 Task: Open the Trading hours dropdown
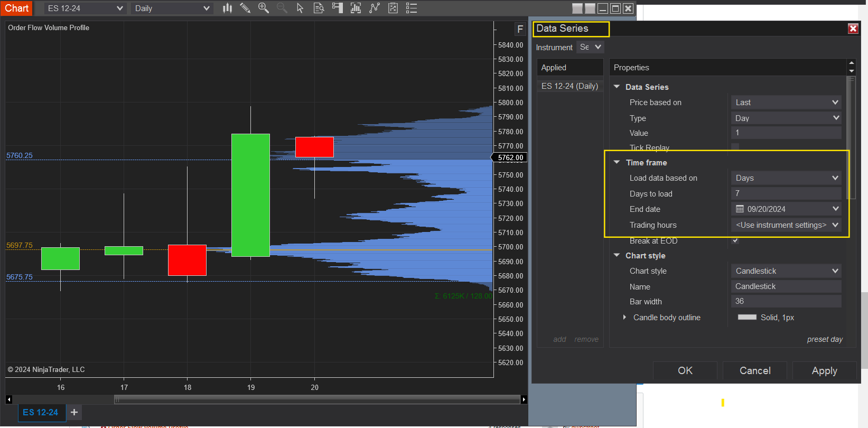(x=786, y=225)
